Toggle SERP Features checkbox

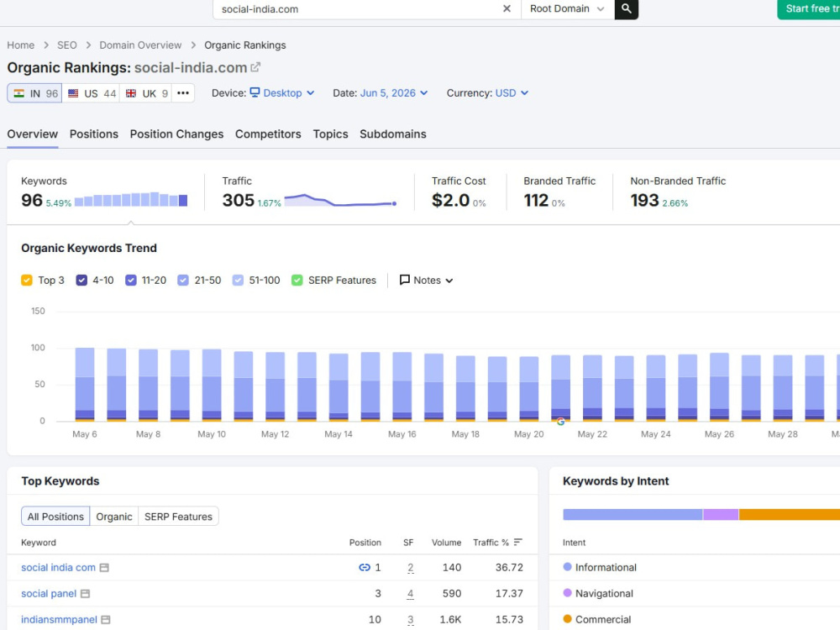coord(297,281)
